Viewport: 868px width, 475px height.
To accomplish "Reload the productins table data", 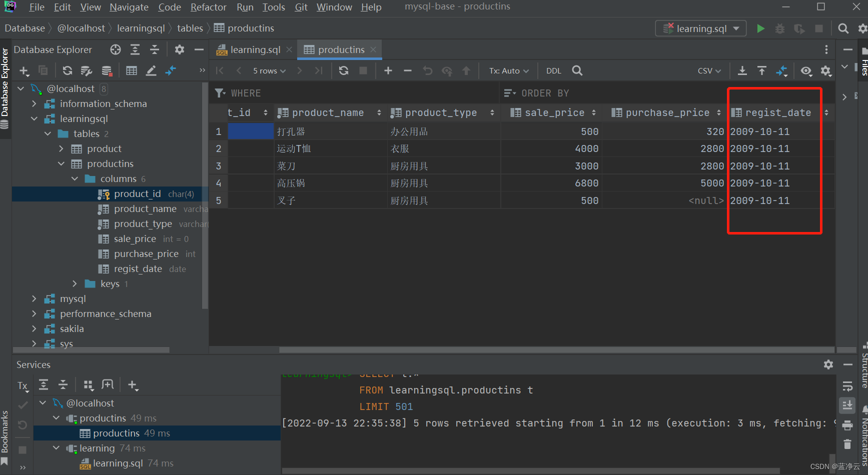I will [343, 70].
